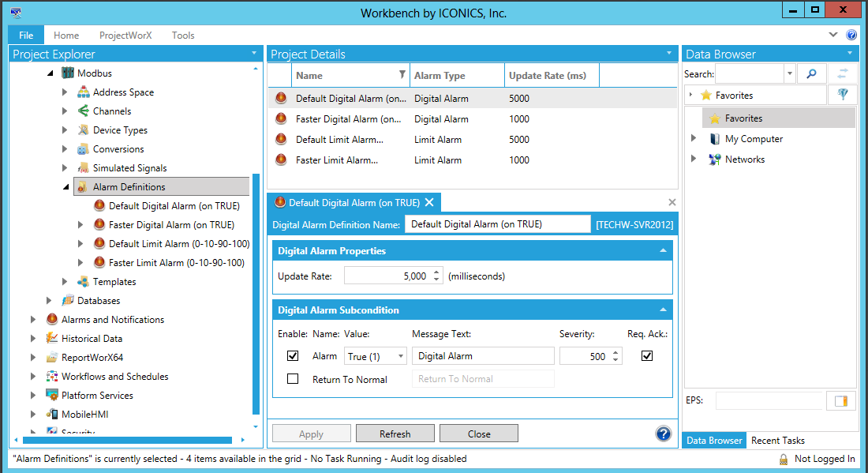Enable the Return To Normal checkbox

[294, 379]
